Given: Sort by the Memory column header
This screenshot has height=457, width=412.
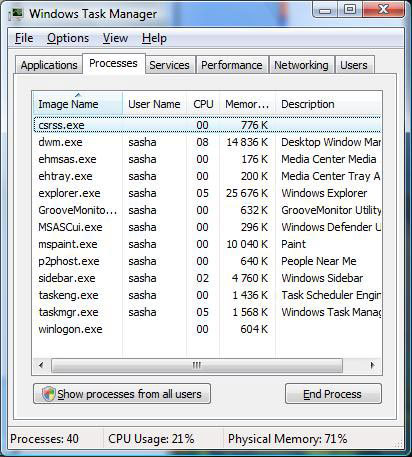Looking at the screenshot, I should (x=247, y=104).
